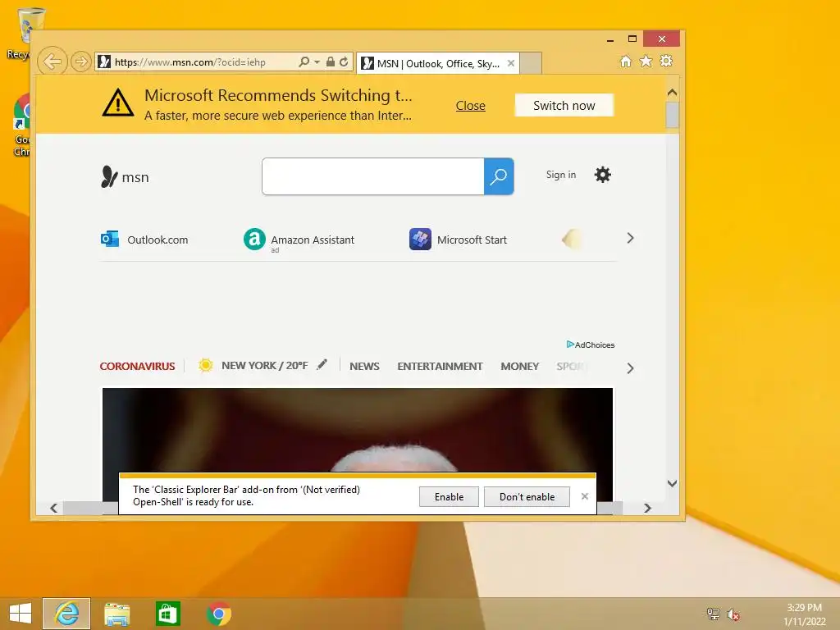Click the Switch now button

coord(564,106)
